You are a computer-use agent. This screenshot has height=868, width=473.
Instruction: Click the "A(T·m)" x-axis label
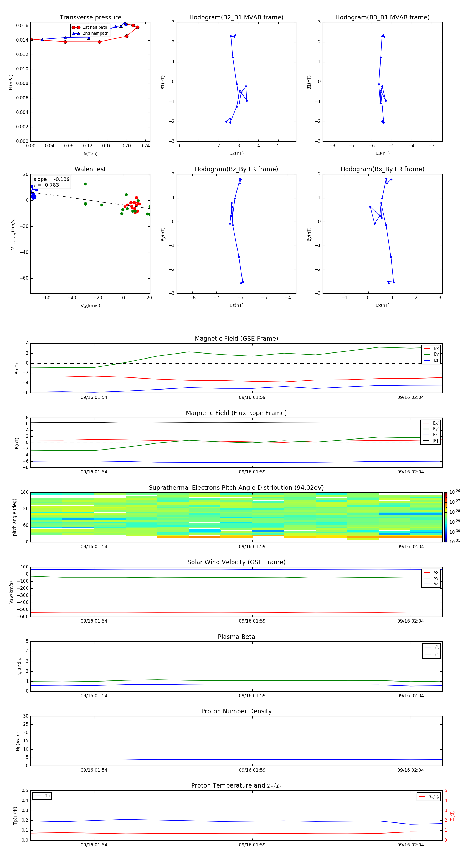(90, 154)
